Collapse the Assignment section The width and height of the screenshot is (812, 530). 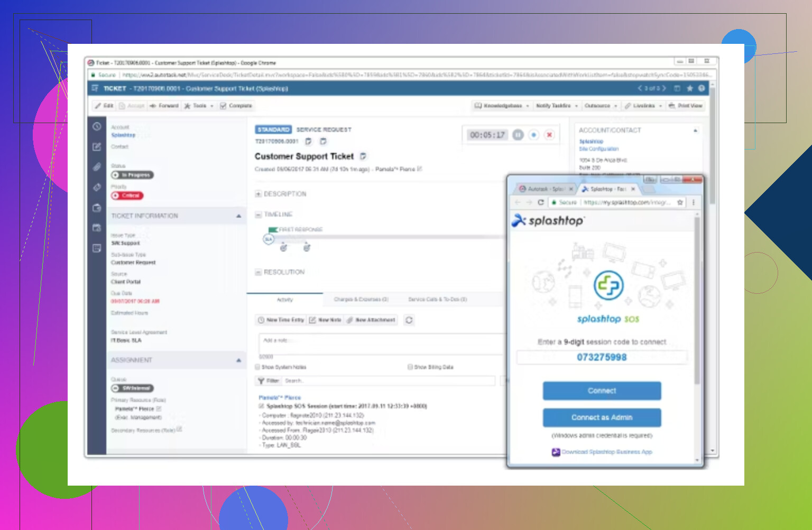pos(238,360)
